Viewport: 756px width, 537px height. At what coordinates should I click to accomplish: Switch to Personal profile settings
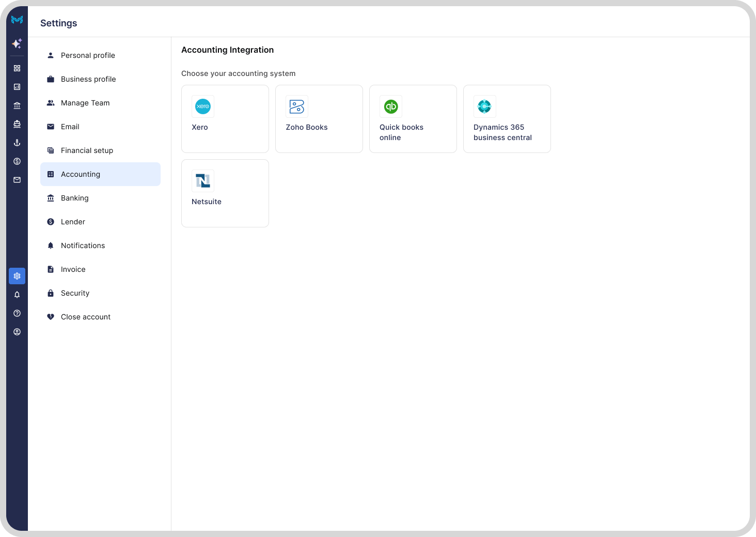[88, 55]
